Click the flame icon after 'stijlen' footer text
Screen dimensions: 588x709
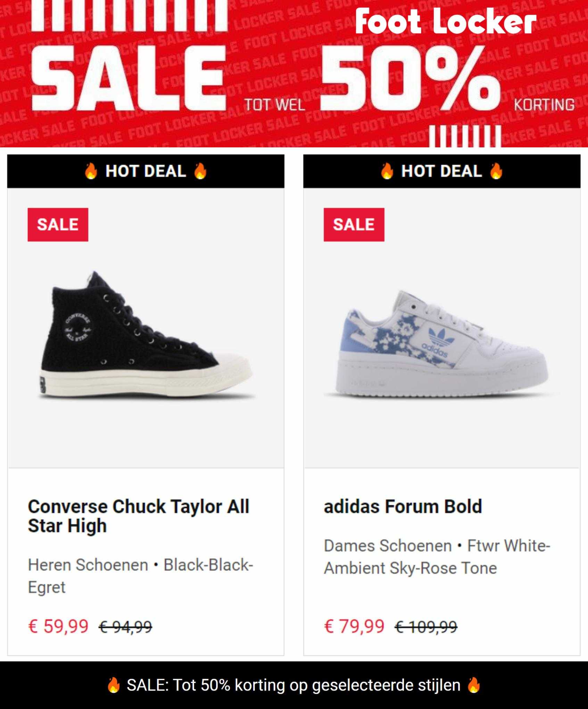[x=474, y=685]
